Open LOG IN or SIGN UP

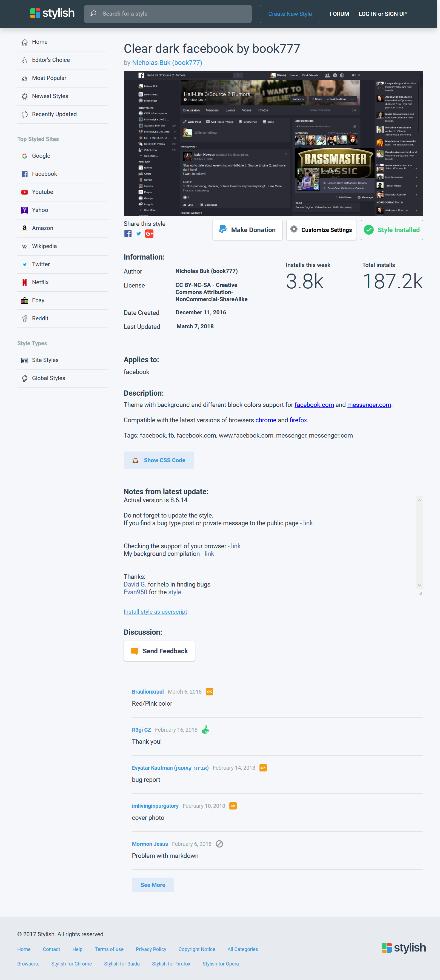pyautogui.click(x=382, y=14)
